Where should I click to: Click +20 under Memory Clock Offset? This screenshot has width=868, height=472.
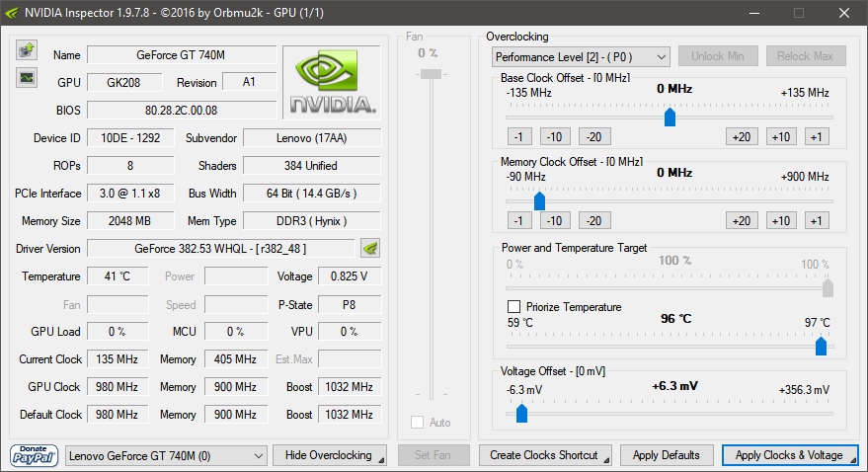click(742, 221)
